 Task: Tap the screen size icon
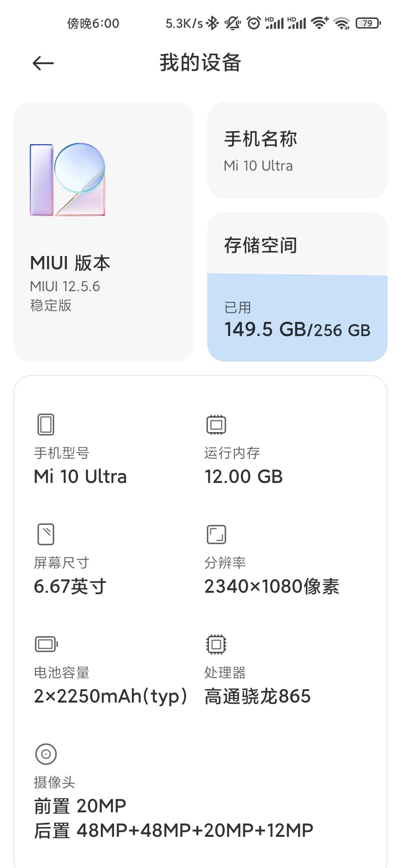(46, 534)
